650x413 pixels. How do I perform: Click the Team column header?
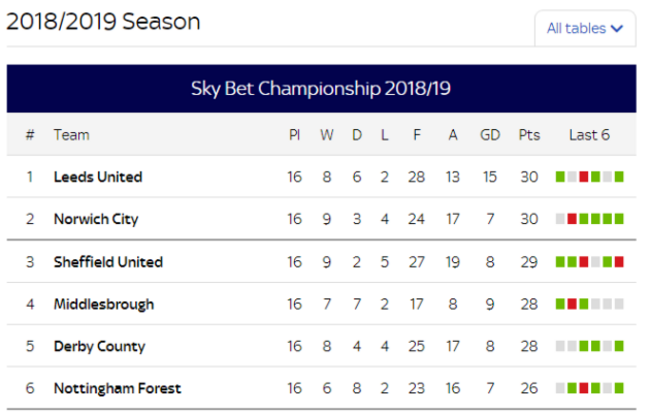coord(71,135)
